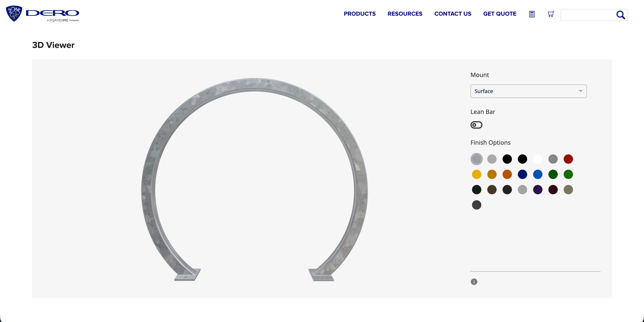Click the search magnifier icon

[x=620, y=15]
